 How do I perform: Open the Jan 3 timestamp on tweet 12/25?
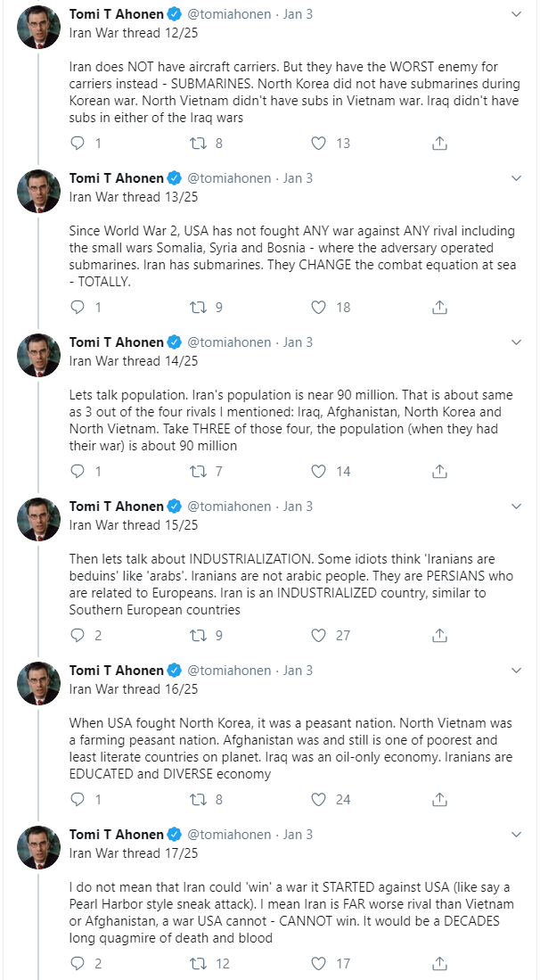(299, 14)
